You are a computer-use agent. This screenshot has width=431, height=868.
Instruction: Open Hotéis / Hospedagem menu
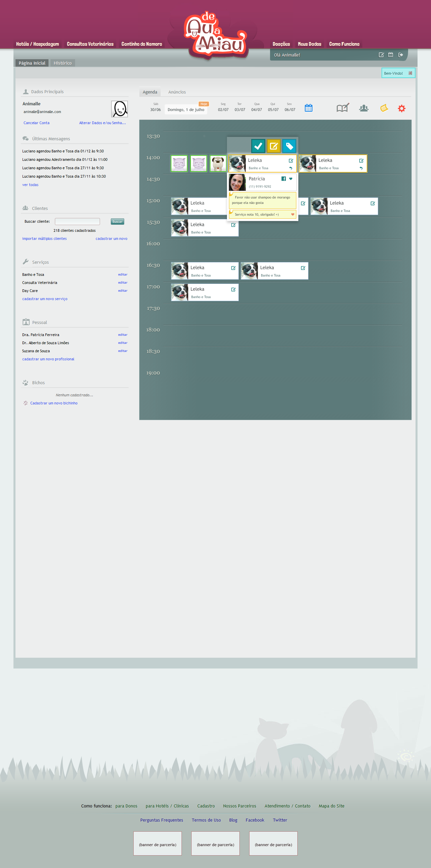[x=37, y=44]
